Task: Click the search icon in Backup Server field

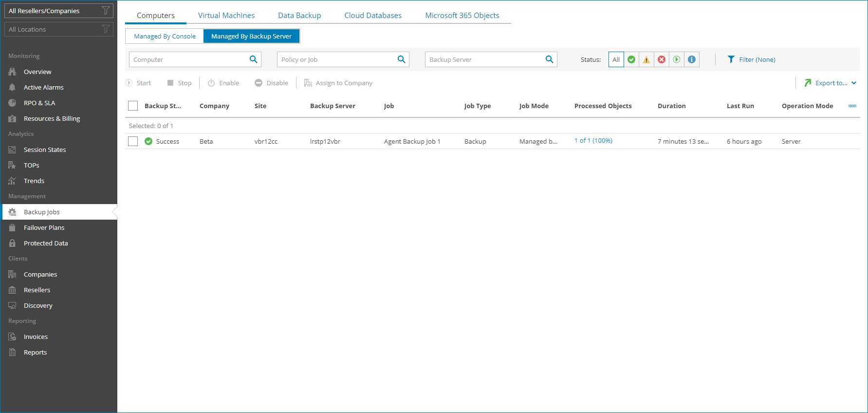Action: coord(549,59)
